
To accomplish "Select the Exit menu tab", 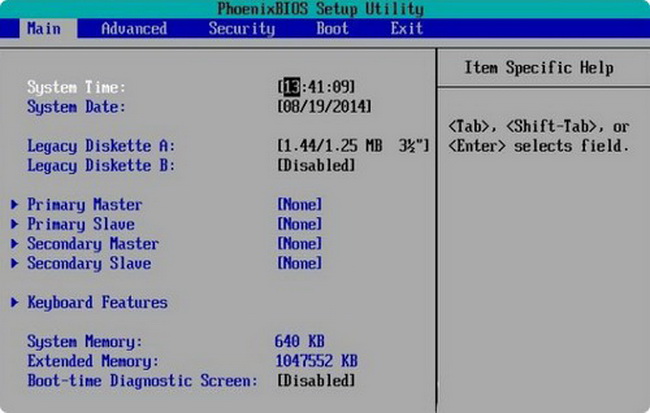I will click(x=407, y=29).
